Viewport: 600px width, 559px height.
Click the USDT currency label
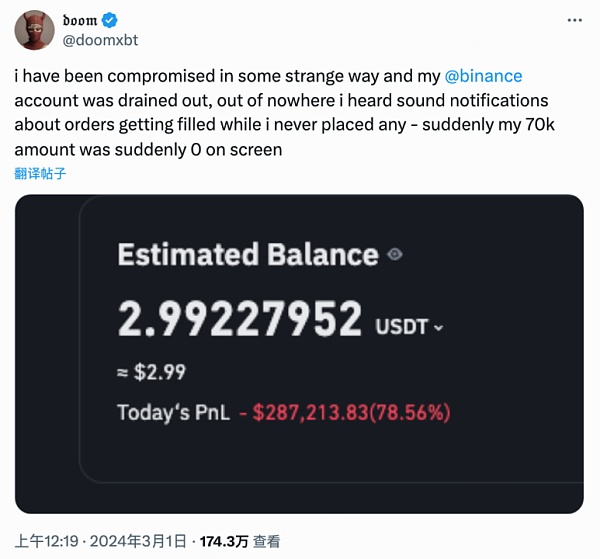pyautogui.click(x=402, y=327)
